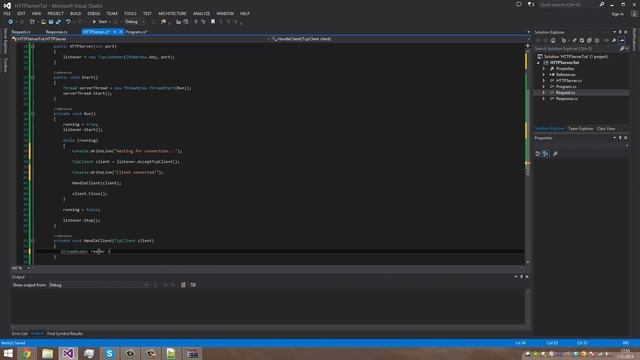Open the WINDOW menu
Viewport: 640px width, 360px height.
click(225, 13)
